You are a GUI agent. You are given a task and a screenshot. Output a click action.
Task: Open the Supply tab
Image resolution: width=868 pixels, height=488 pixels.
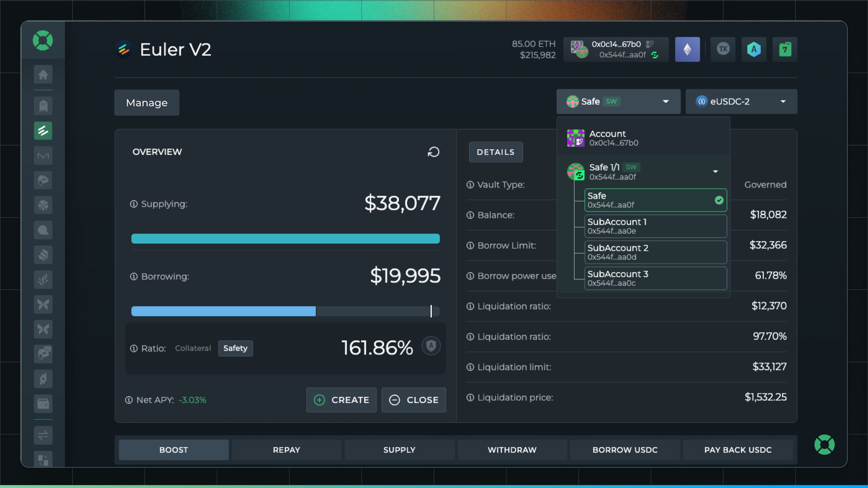coord(399,450)
